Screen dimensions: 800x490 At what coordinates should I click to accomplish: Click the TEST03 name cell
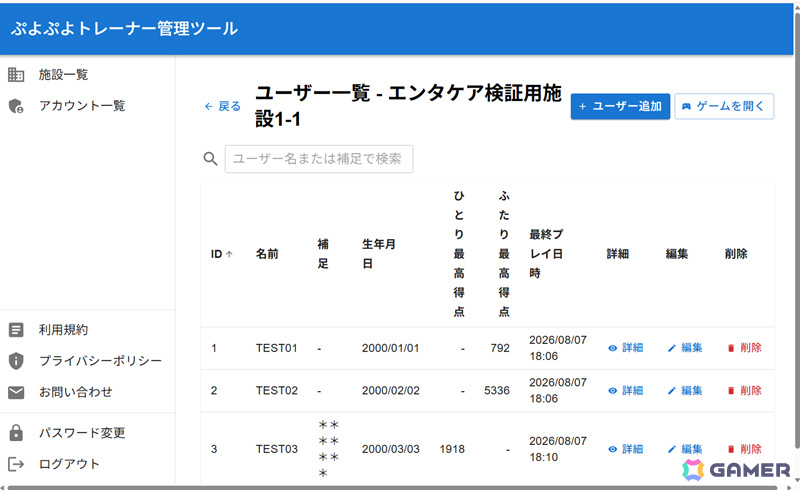pyautogui.click(x=277, y=449)
